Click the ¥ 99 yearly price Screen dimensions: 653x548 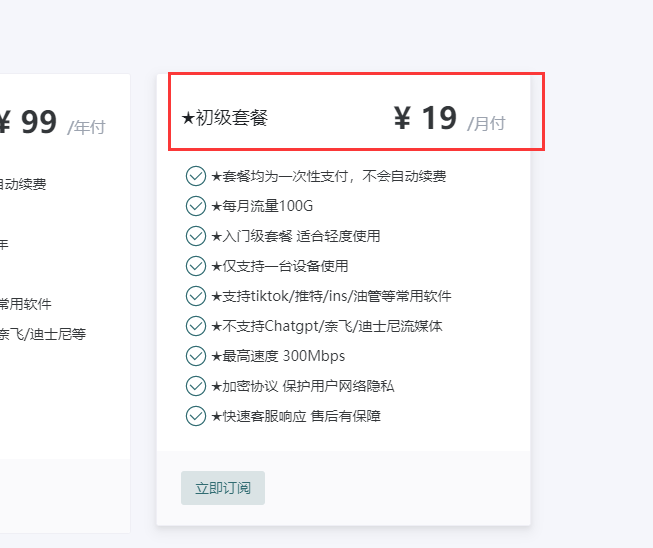pos(28,122)
